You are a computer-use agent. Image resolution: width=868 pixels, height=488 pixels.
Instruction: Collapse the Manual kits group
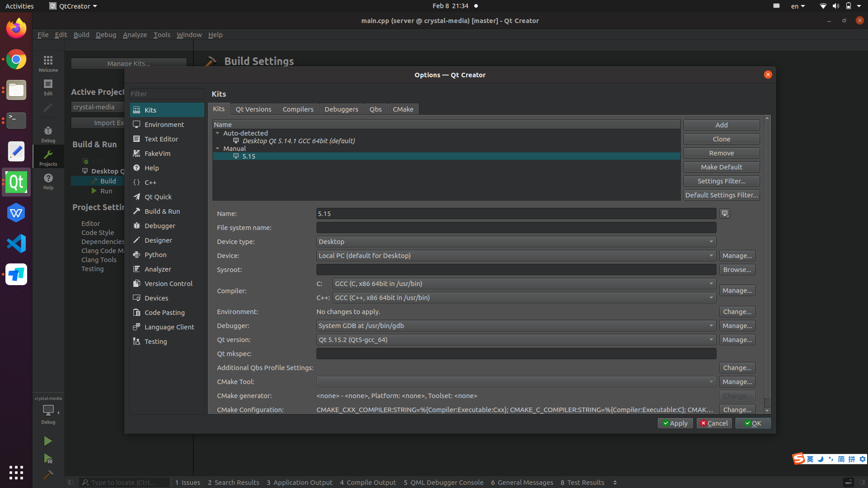click(x=217, y=149)
